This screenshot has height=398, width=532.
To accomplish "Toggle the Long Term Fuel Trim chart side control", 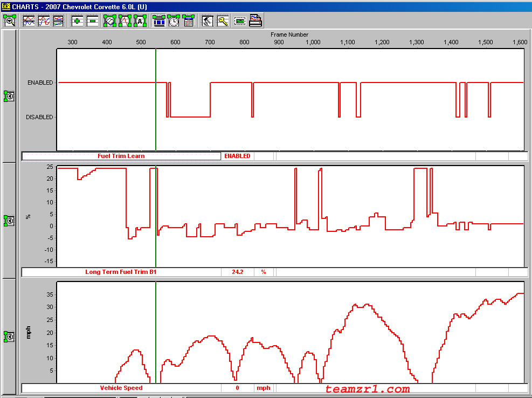I will point(9,221).
